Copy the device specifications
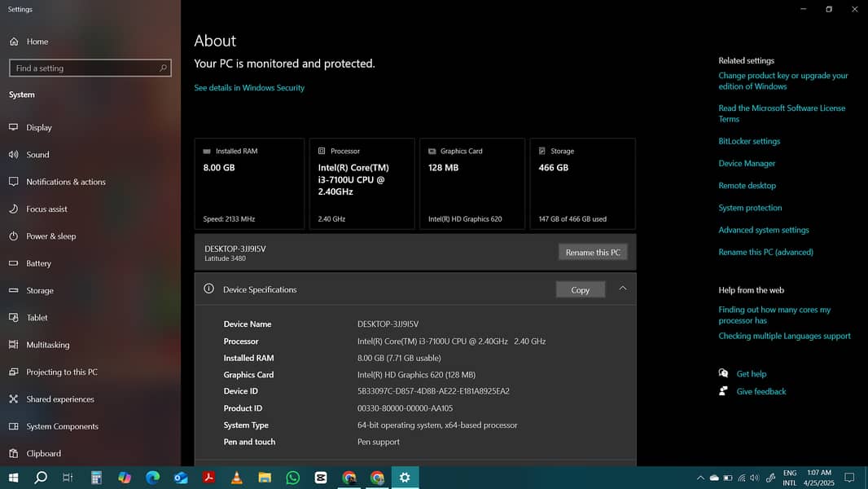The width and height of the screenshot is (868, 489). pos(580,289)
